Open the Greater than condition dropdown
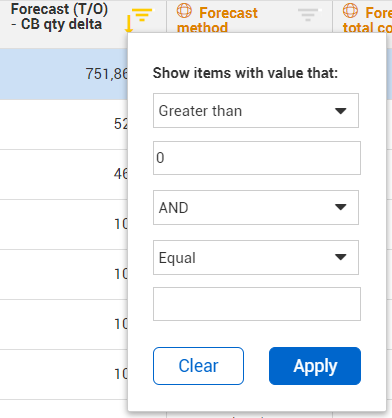Image resolution: width=392 pixels, height=418 pixels. click(256, 111)
